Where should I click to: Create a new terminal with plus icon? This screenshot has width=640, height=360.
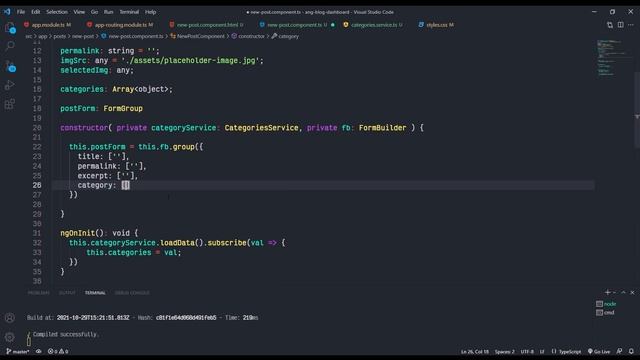coord(607,292)
